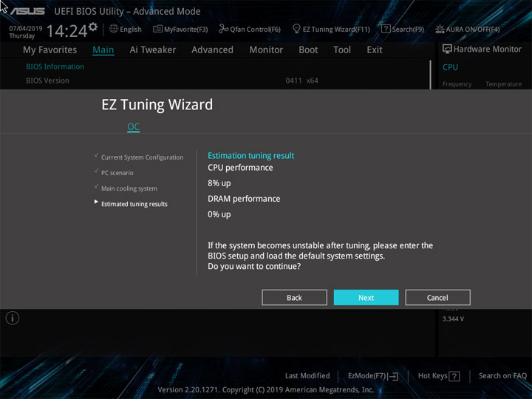532x399 pixels.
Task: Click the Back button
Action: [x=294, y=298]
